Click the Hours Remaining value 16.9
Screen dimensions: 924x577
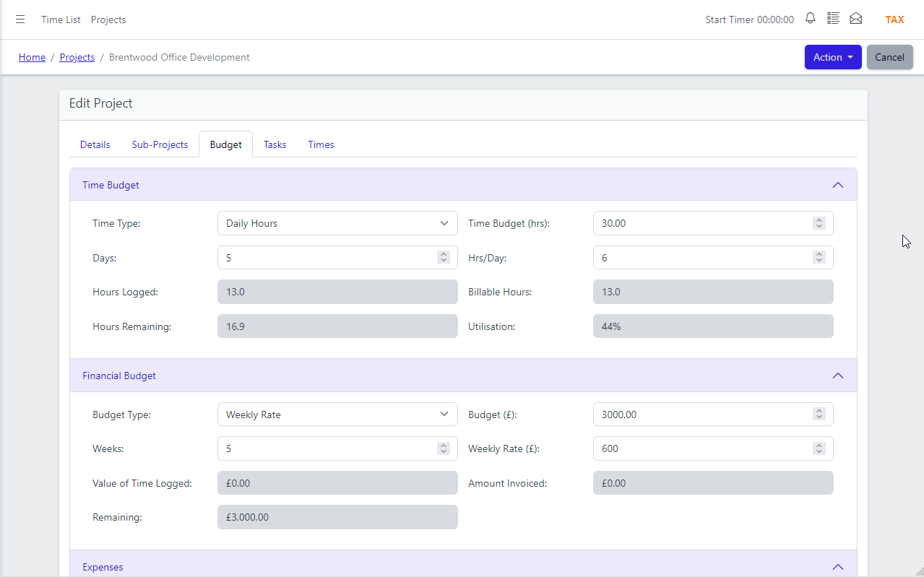coord(337,326)
